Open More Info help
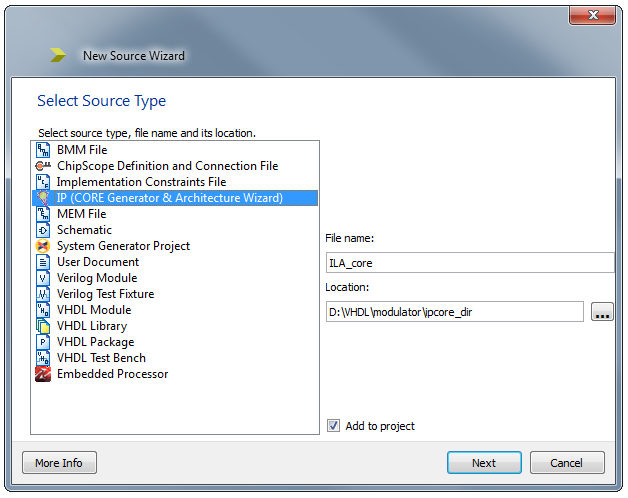The image size is (628, 498). click(x=59, y=463)
